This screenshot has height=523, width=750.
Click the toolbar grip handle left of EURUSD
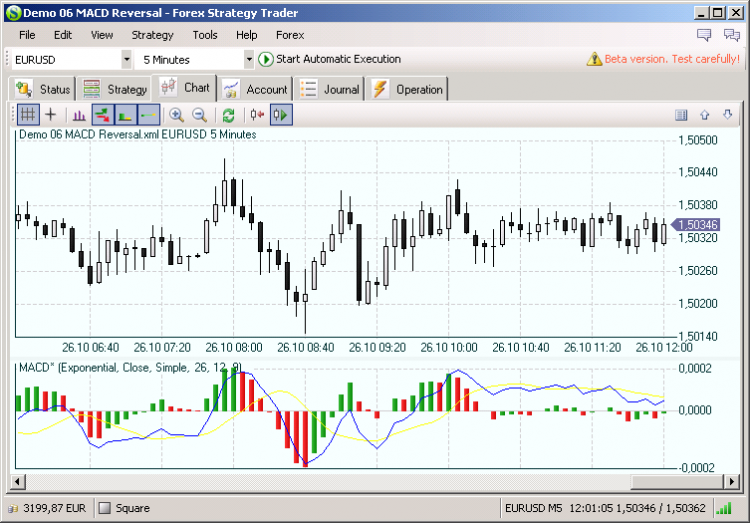tap(7, 60)
